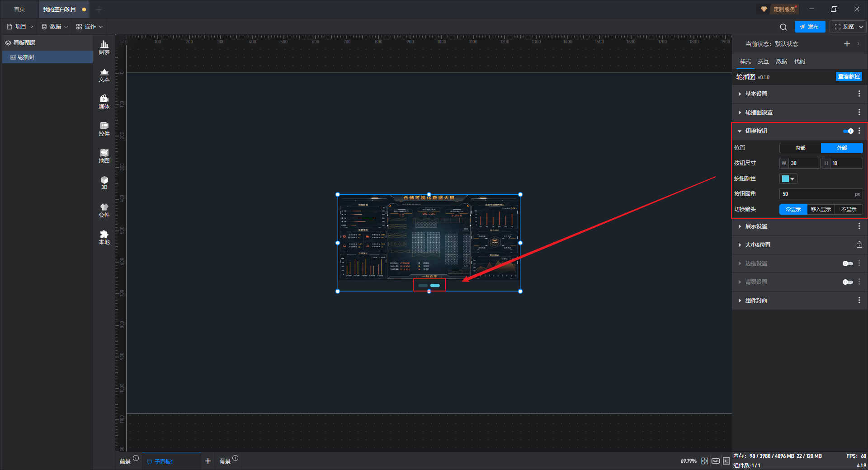Open the 数据 dropdown menu in toolbar
The image size is (868, 470).
55,27
